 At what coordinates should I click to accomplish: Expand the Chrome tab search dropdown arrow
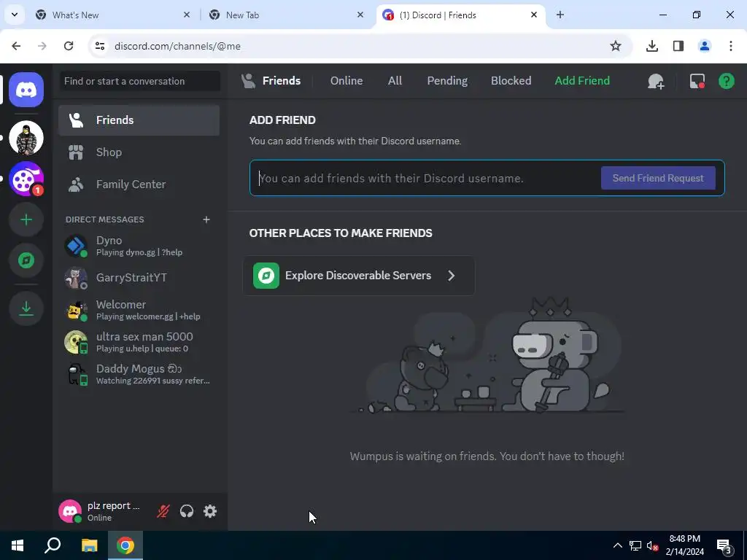(x=15, y=15)
